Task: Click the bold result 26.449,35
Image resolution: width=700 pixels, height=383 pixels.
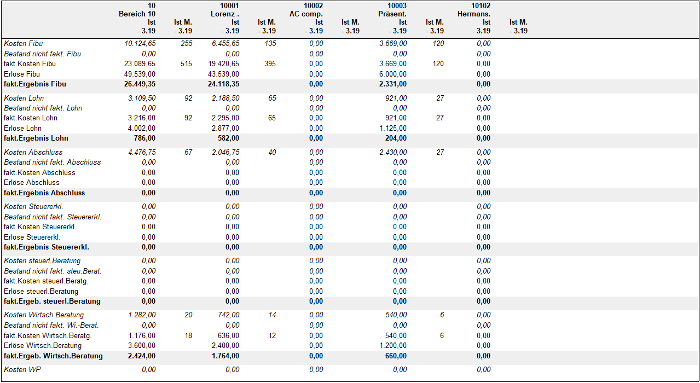Action: pos(139,84)
